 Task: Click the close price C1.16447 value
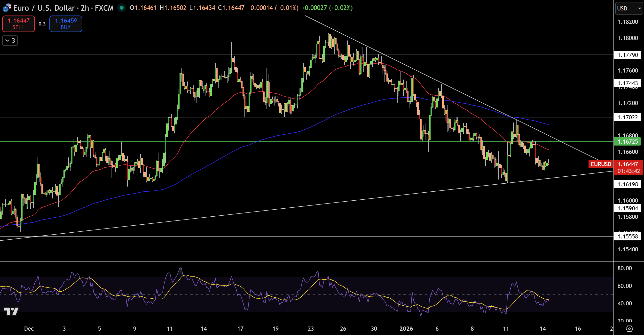(231, 8)
